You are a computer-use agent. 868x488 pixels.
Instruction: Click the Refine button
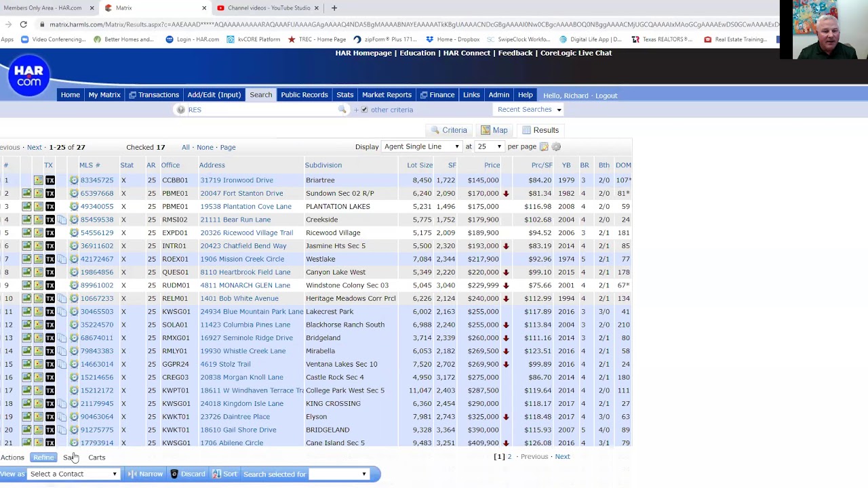(43, 457)
